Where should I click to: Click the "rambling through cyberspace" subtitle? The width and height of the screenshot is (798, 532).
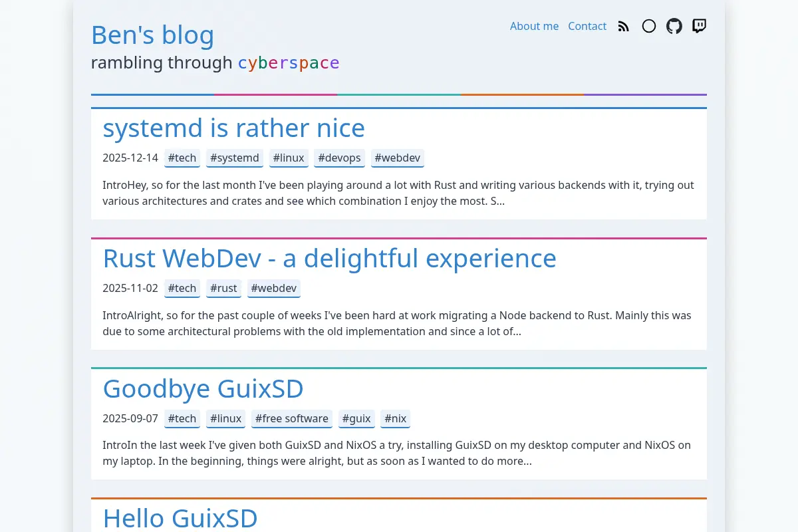215,63
